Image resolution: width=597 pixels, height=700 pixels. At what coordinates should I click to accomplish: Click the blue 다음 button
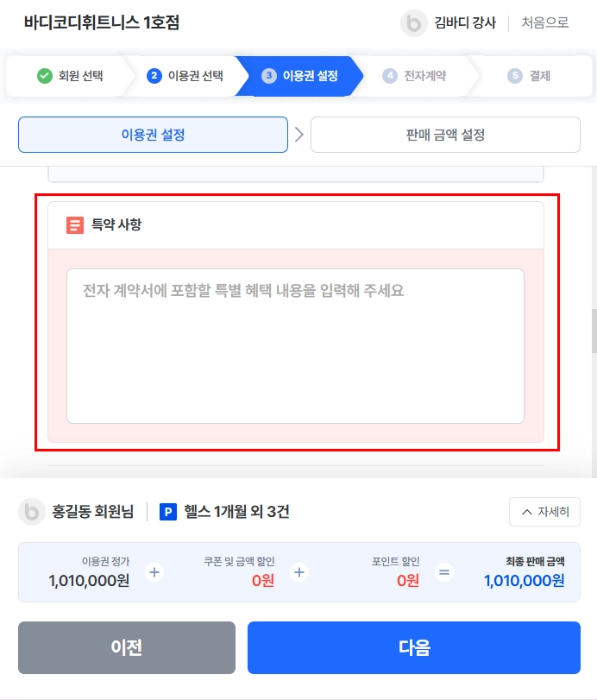(414, 647)
